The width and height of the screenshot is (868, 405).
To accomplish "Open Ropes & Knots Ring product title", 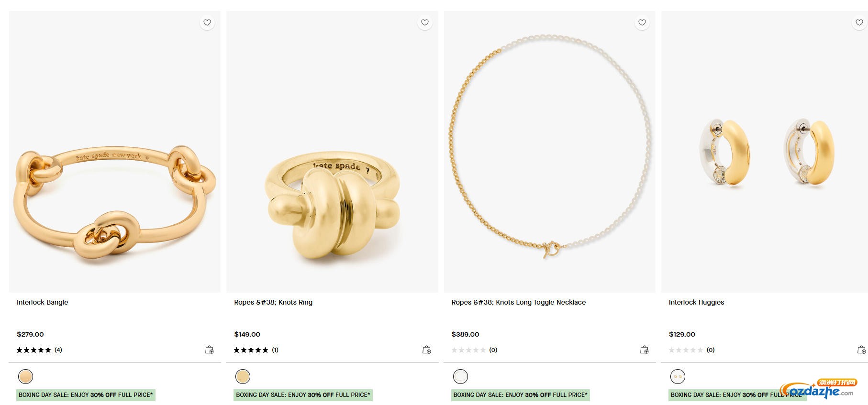I will [x=273, y=302].
